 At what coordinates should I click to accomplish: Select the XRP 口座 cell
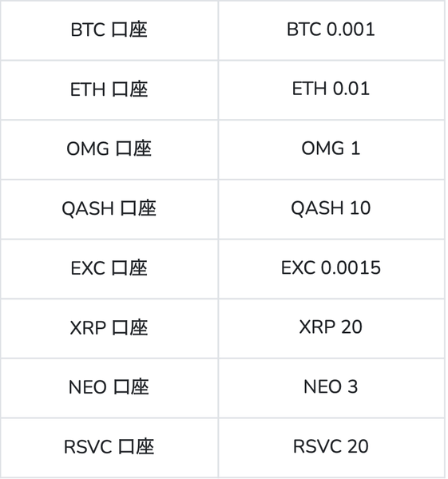pos(109,328)
